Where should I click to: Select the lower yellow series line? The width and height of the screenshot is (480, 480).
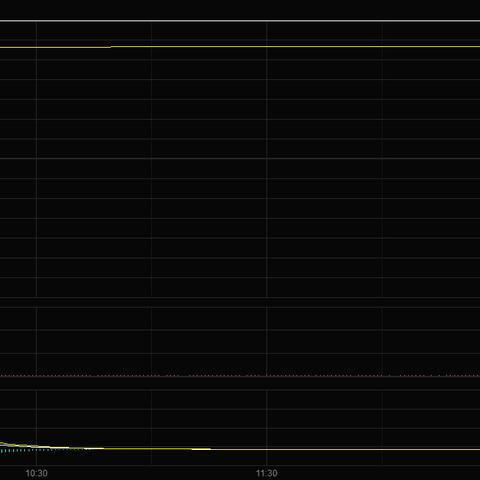pyautogui.click(x=240, y=449)
